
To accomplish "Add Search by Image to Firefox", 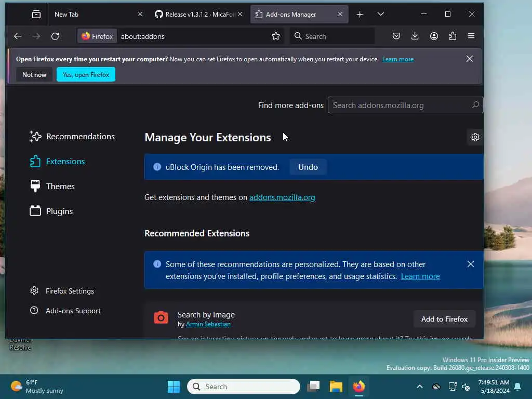I will (x=444, y=320).
